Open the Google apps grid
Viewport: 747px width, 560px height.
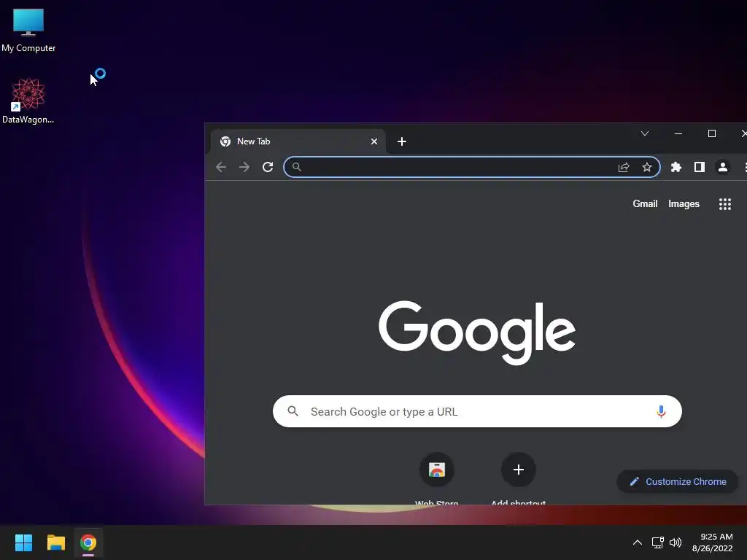[725, 204]
